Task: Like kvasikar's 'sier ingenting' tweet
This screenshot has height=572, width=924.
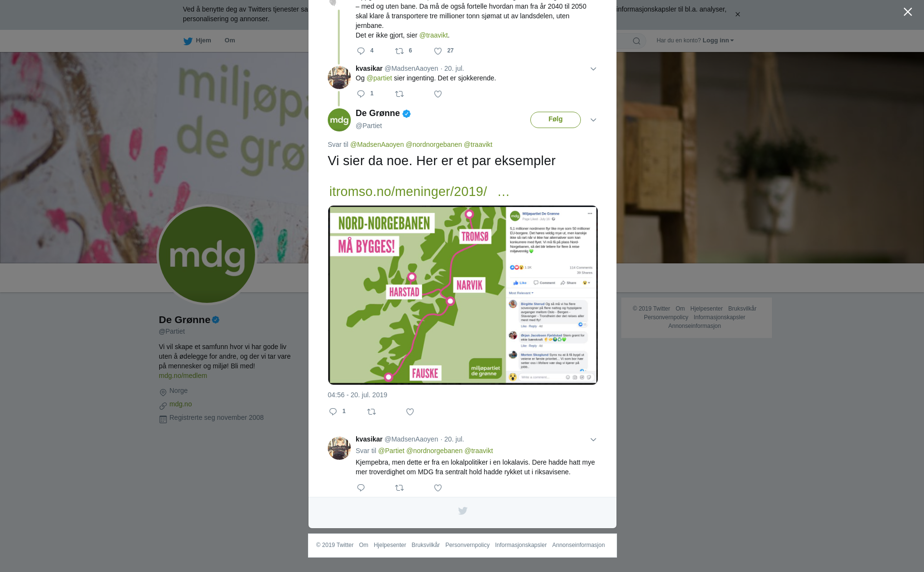Action: pyautogui.click(x=438, y=94)
